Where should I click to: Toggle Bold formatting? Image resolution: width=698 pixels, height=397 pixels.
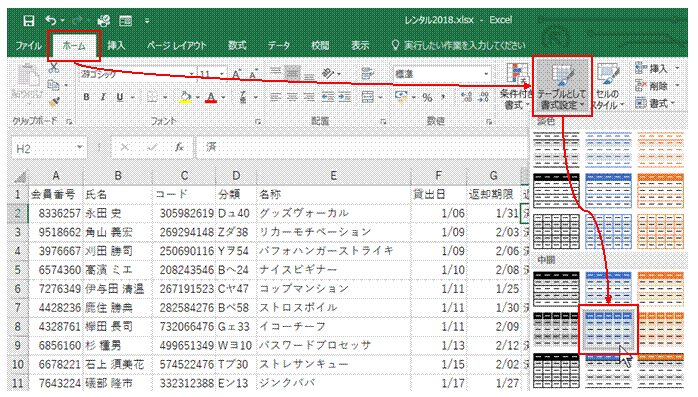86,97
